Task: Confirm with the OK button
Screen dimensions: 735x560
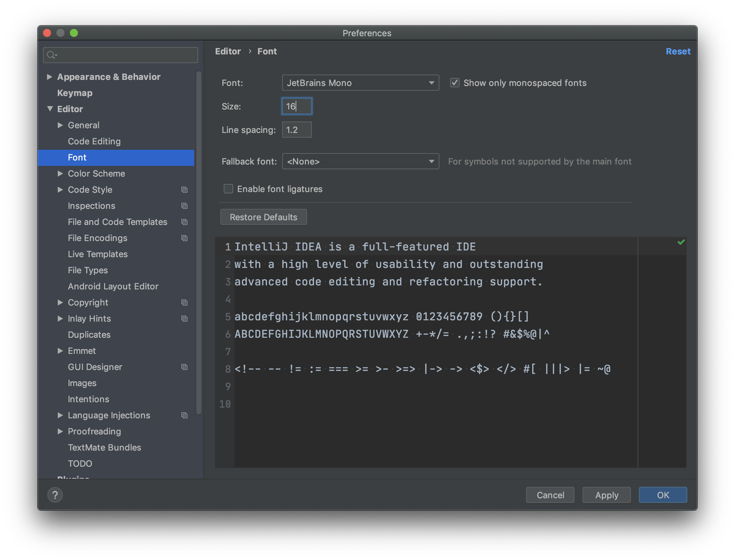Action: [x=663, y=495]
